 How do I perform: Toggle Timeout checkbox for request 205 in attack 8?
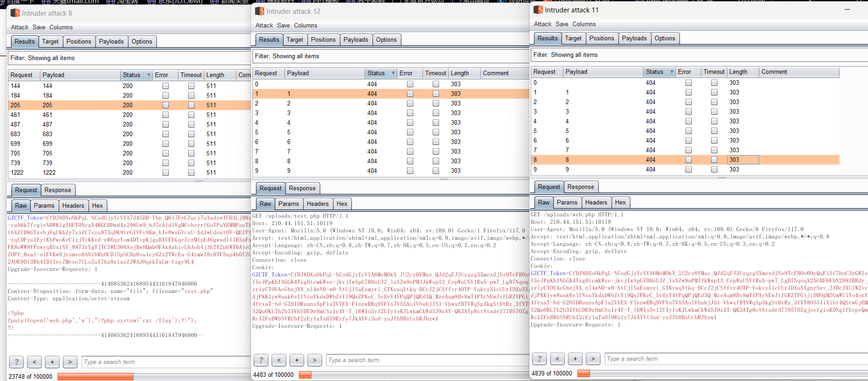[x=191, y=105]
